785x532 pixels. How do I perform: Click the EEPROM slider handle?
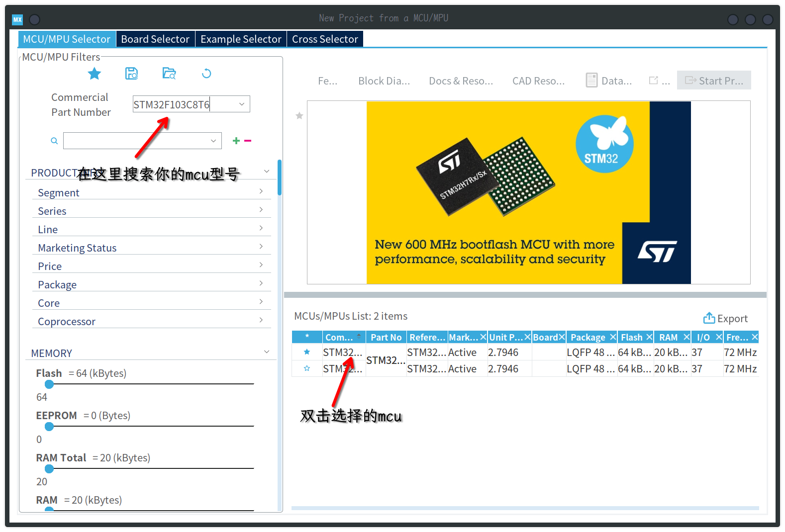[49, 427]
